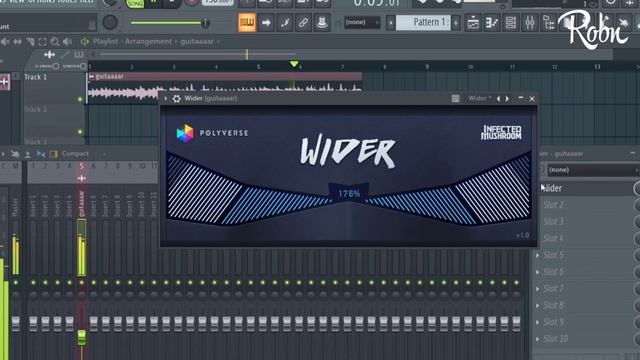Click the green main volume slider in toolbar
Image resolution: width=640 pixels, height=360 pixels.
pos(171,23)
